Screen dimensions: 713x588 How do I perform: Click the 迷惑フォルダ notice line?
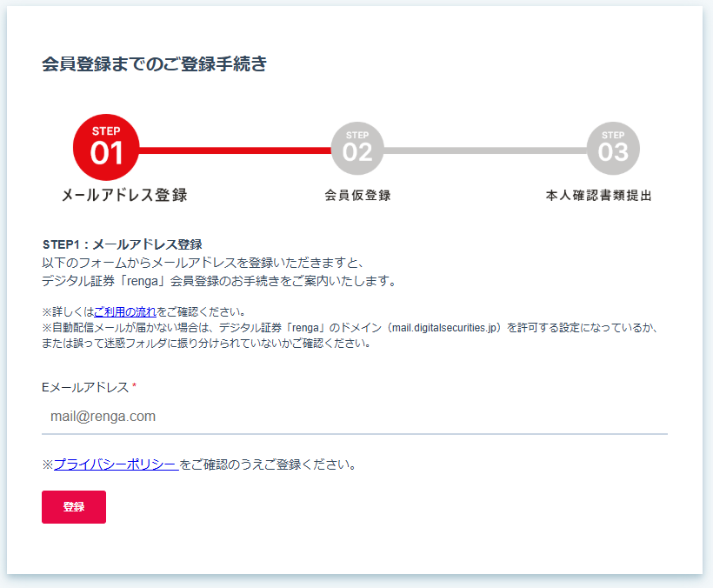(x=207, y=343)
